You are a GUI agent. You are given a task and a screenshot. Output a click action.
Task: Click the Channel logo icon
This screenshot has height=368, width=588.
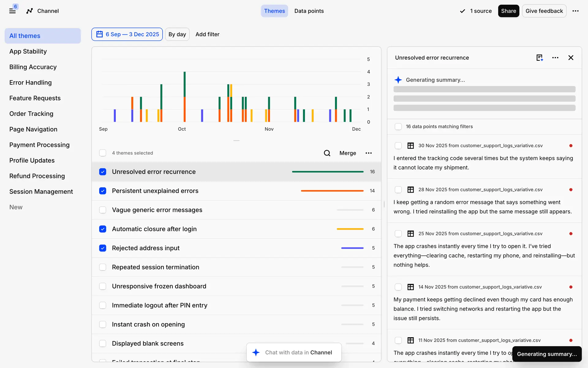click(x=29, y=11)
